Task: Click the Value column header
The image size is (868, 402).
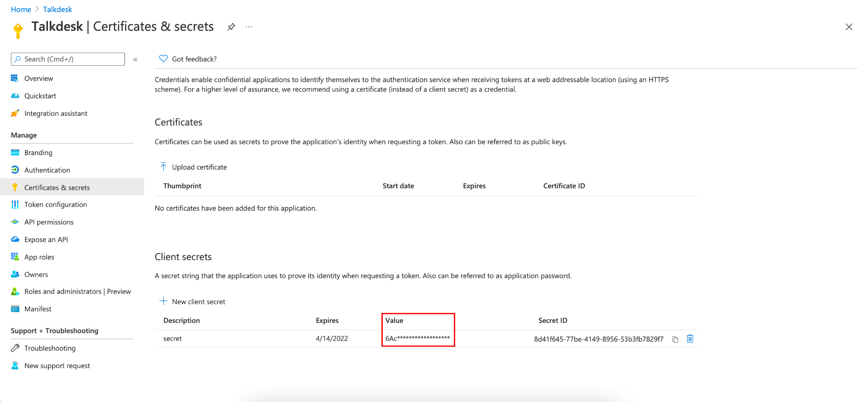Action: click(394, 321)
